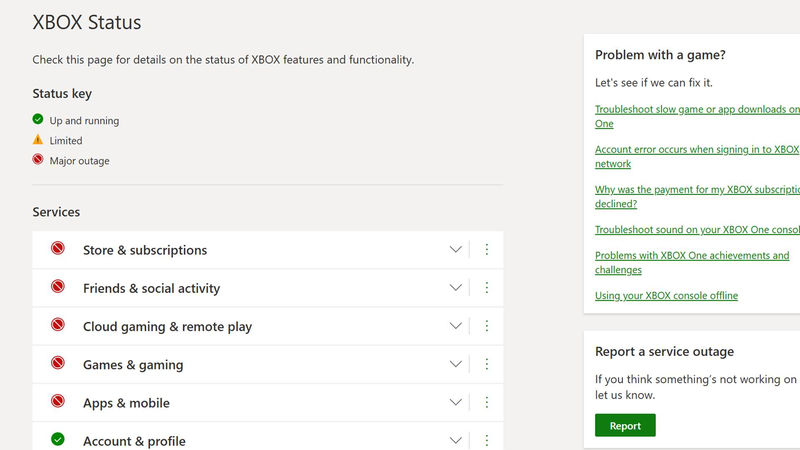Click the Games & gaming service label
The height and width of the screenshot is (450, 800).
[x=133, y=365]
